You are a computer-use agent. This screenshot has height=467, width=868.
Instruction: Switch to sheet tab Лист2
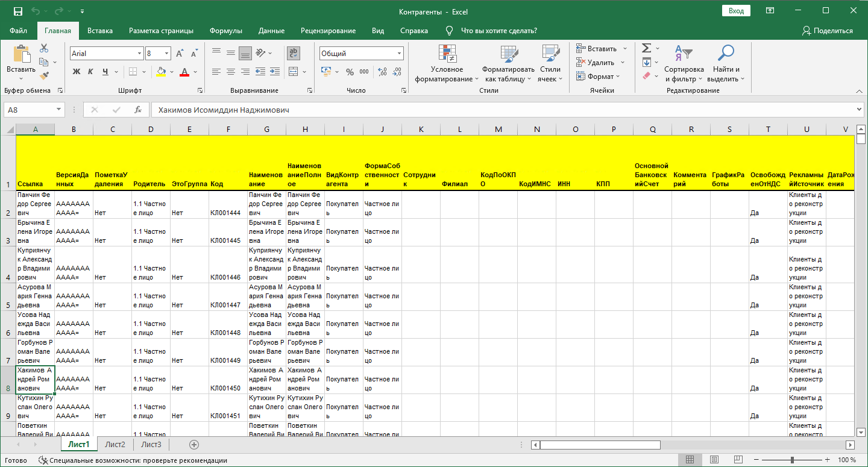(x=115, y=445)
